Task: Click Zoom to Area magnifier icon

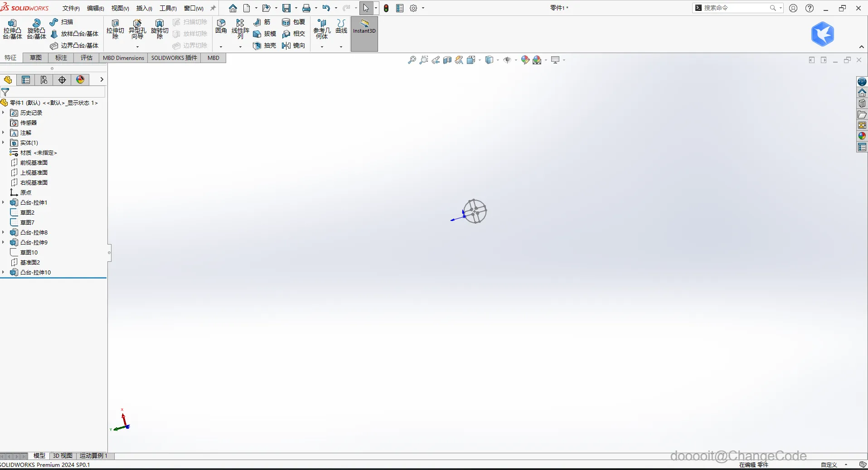Action: tap(424, 60)
